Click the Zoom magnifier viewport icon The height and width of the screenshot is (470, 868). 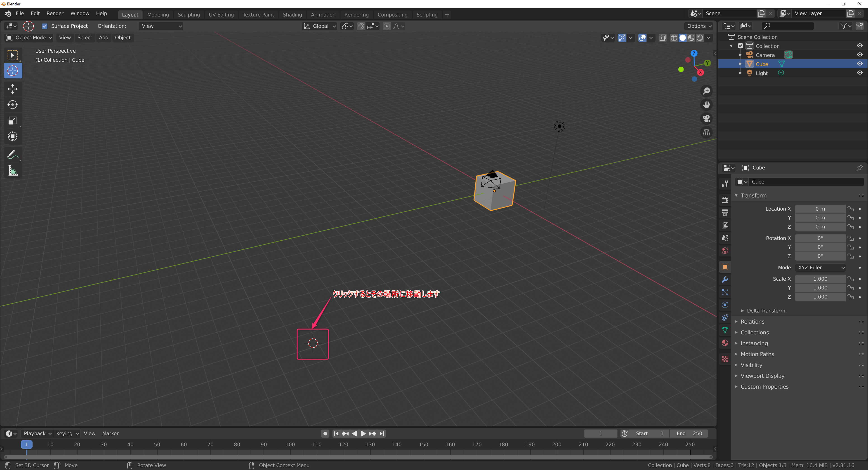tap(706, 91)
